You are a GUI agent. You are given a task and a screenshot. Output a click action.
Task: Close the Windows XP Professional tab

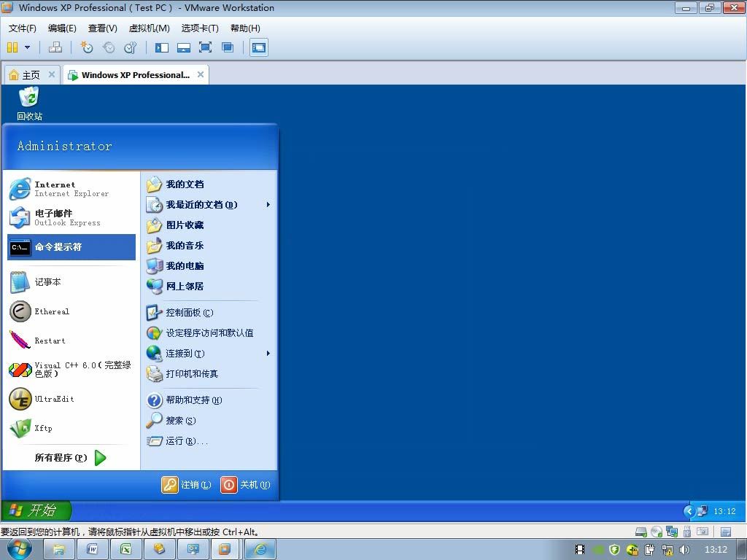[201, 74]
